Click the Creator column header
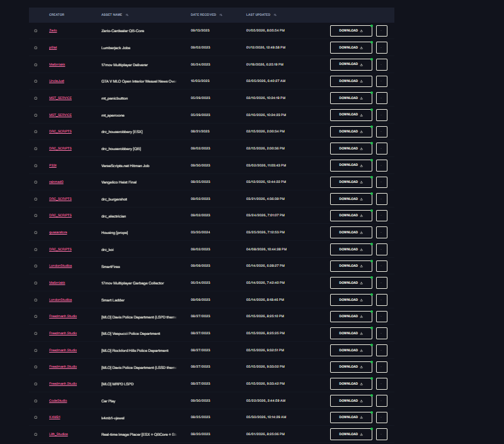This screenshot has height=444, width=504. pyautogui.click(x=57, y=15)
